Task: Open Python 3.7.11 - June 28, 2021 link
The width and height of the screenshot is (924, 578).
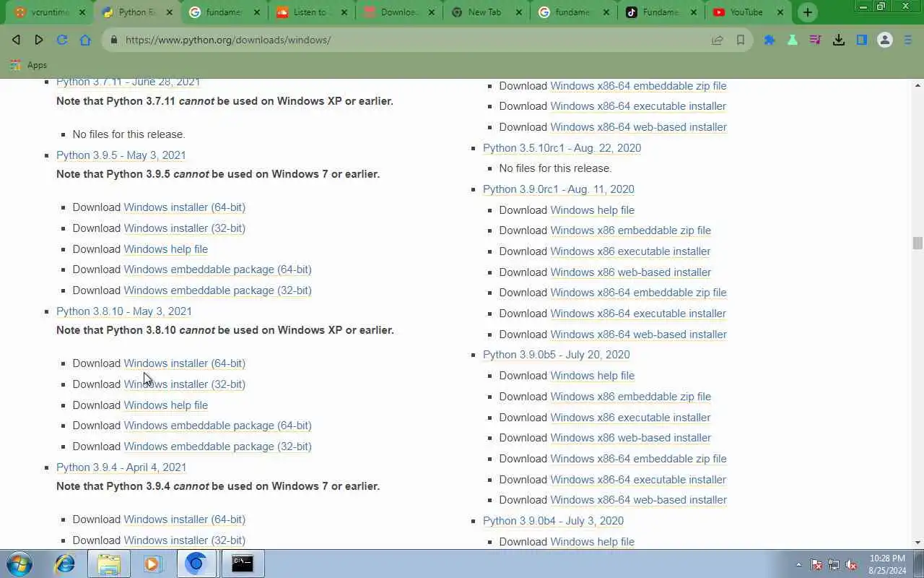Action: (128, 82)
